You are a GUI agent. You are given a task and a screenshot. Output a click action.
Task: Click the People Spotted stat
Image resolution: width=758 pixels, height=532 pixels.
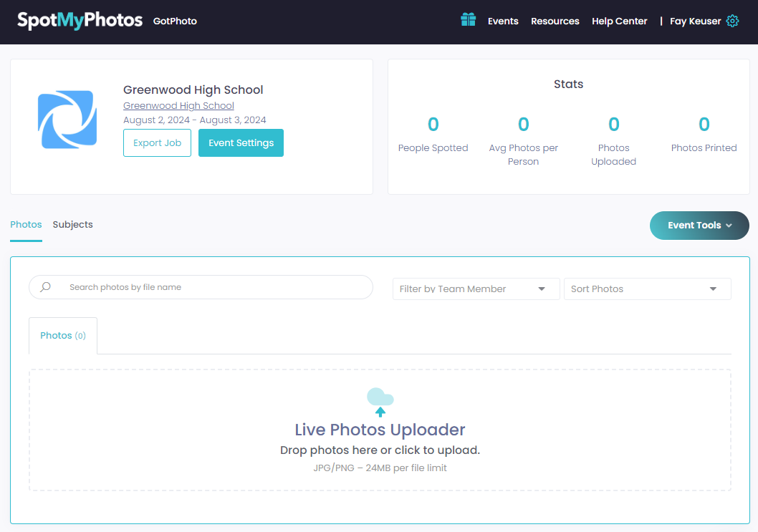[433, 135]
